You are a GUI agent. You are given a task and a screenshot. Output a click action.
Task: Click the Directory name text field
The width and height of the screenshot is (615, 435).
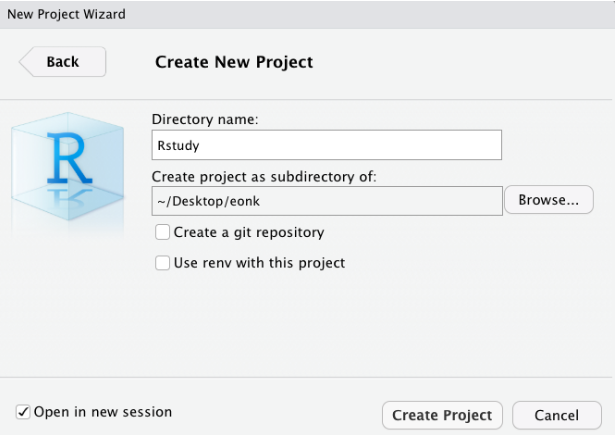pyautogui.click(x=326, y=145)
